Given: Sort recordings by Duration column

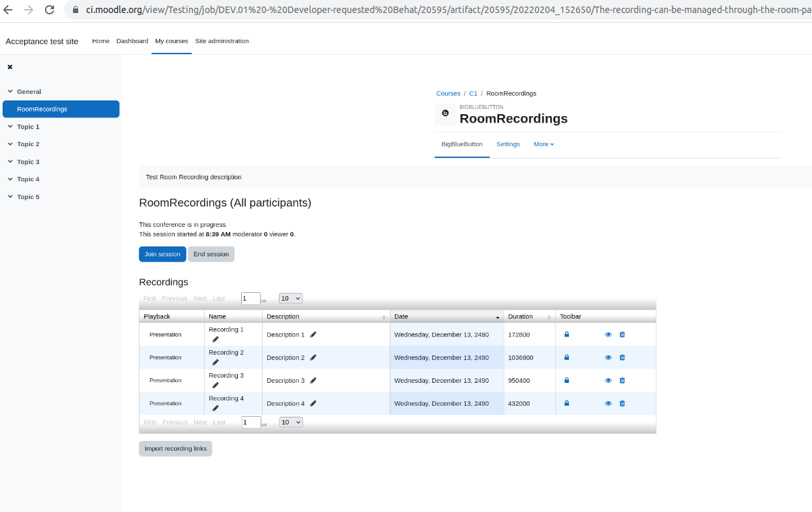Looking at the screenshot, I should pos(529,316).
